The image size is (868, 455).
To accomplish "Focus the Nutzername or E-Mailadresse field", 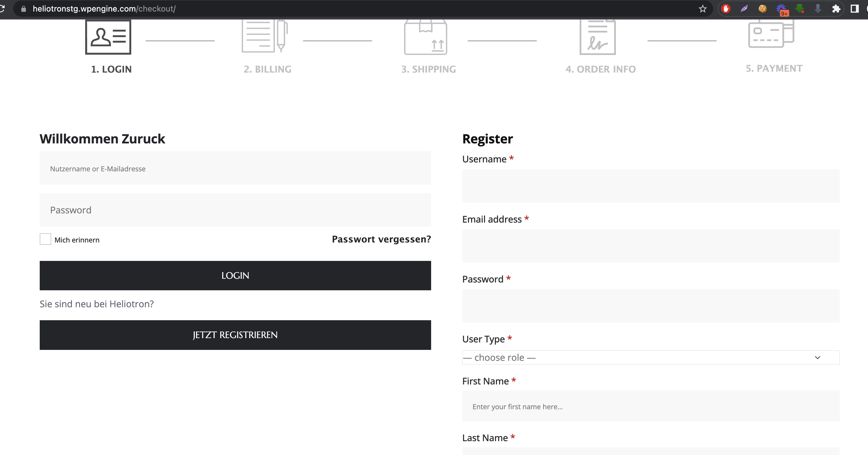I will (x=235, y=168).
